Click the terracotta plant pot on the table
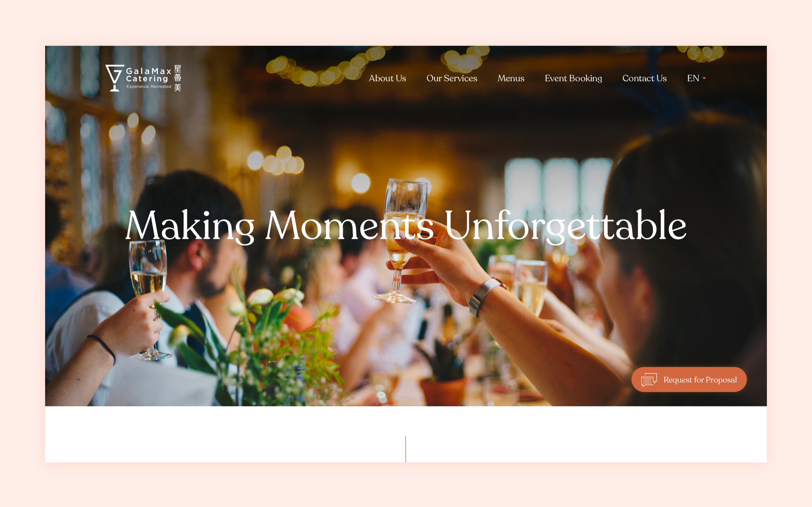 (x=443, y=391)
